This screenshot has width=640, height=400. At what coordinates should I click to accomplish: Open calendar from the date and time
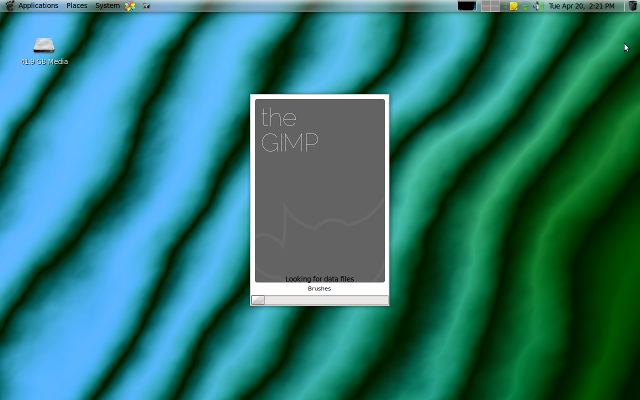click(x=581, y=6)
